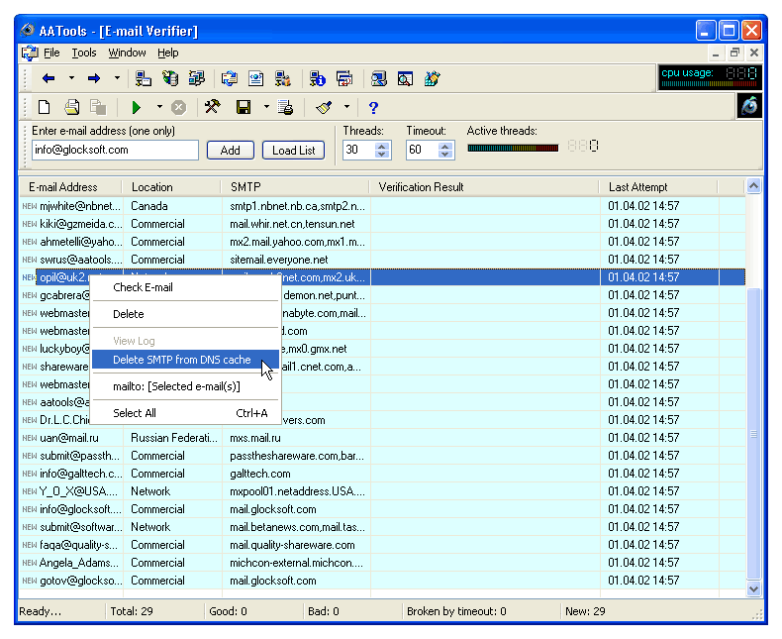Click inside the e-mail address input field
Screen dimensions: 782x639
tap(115, 150)
